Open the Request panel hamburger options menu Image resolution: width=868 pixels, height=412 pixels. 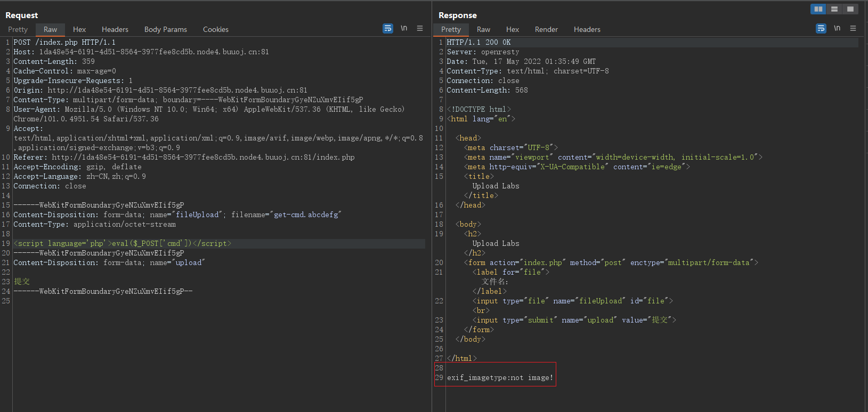(x=420, y=28)
